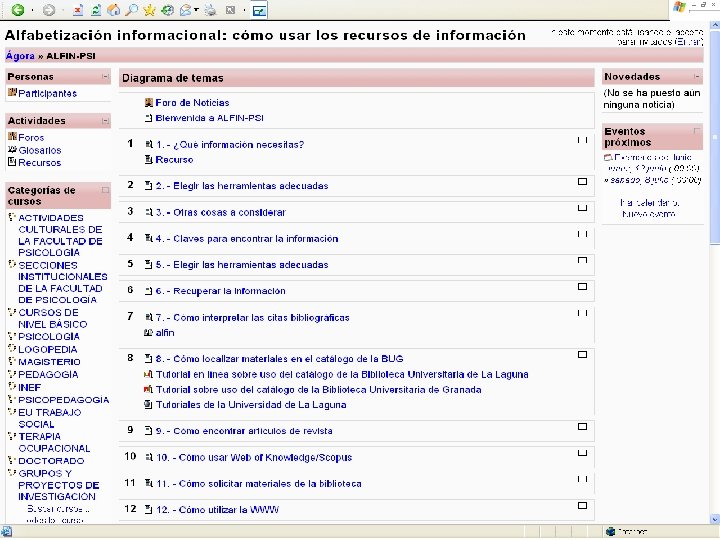
Task: Click the calendar icon in Eventos próximos
Action: point(608,158)
